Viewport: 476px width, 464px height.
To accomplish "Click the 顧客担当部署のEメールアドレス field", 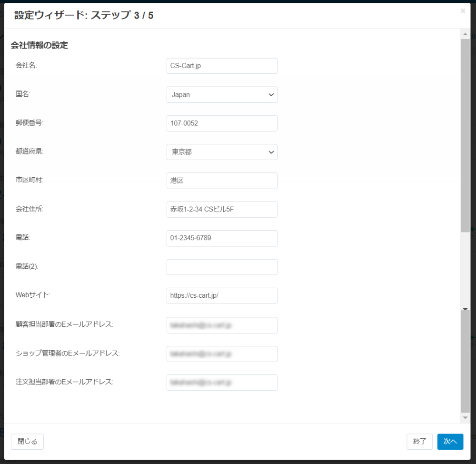I will pyautogui.click(x=222, y=325).
